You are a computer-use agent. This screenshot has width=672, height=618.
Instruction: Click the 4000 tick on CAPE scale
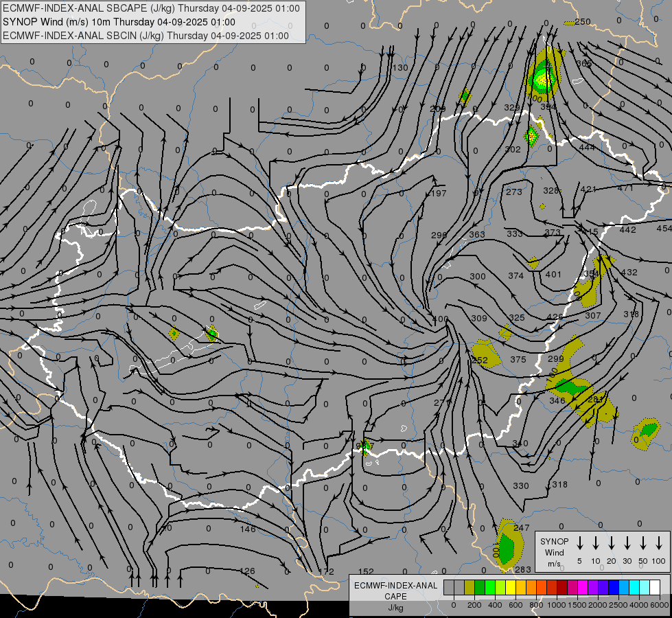pos(638,605)
